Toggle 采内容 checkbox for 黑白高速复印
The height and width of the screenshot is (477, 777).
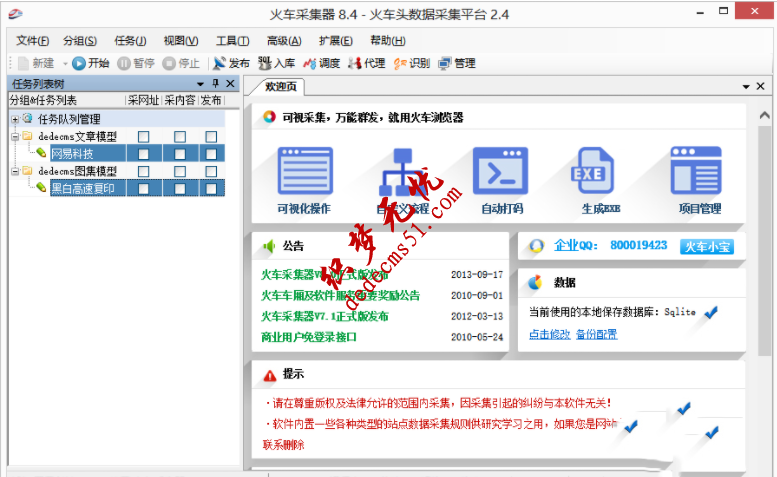pos(180,188)
